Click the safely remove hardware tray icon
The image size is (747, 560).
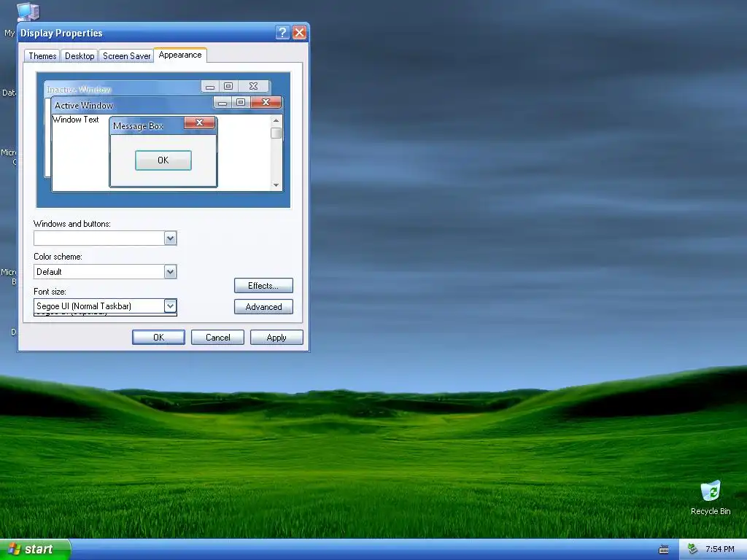tap(692, 550)
